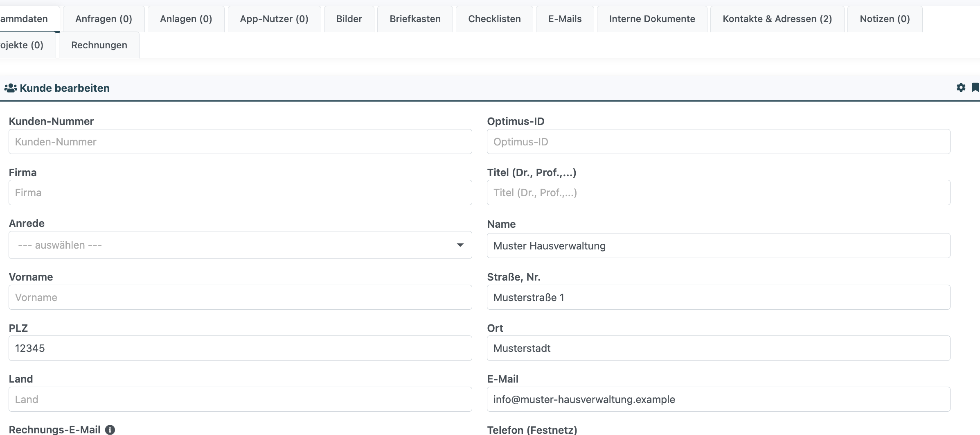Open the Notizen (0) tab
The width and height of the screenshot is (980, 435).
pyautogui.click(x=885, y=19)
